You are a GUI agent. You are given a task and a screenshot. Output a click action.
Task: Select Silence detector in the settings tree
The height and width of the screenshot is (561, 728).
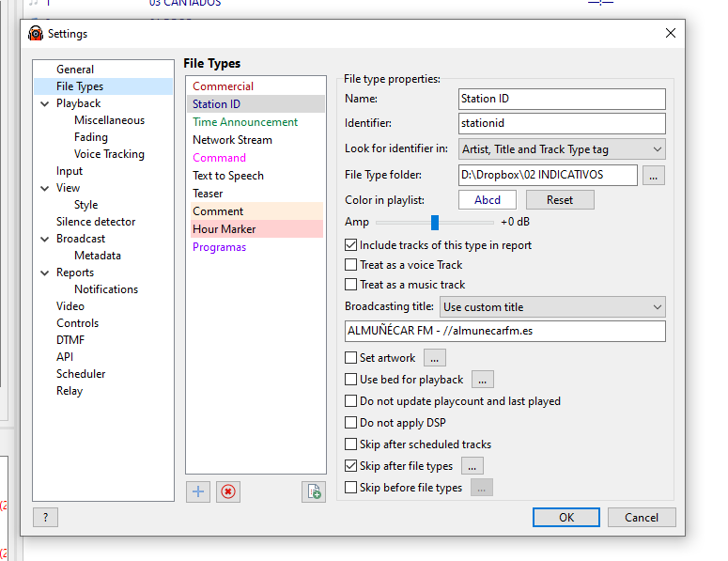tap(96, 222)
